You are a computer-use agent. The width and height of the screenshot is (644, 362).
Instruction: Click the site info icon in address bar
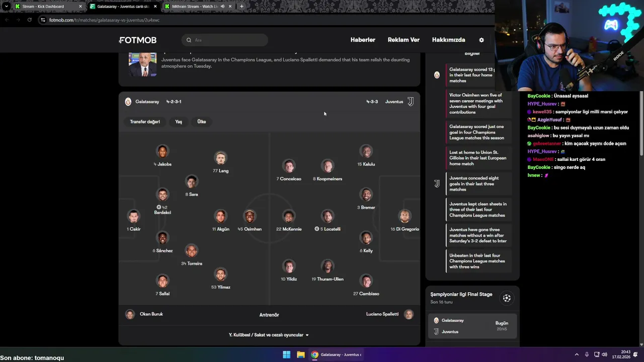click(x=43, y=20)
